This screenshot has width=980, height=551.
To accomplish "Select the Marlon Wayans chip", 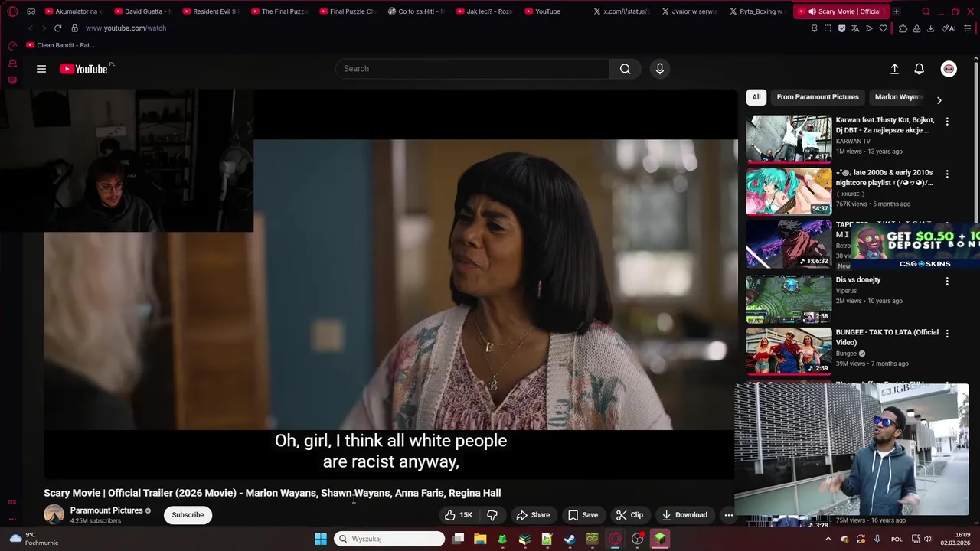I will (898, 97).
